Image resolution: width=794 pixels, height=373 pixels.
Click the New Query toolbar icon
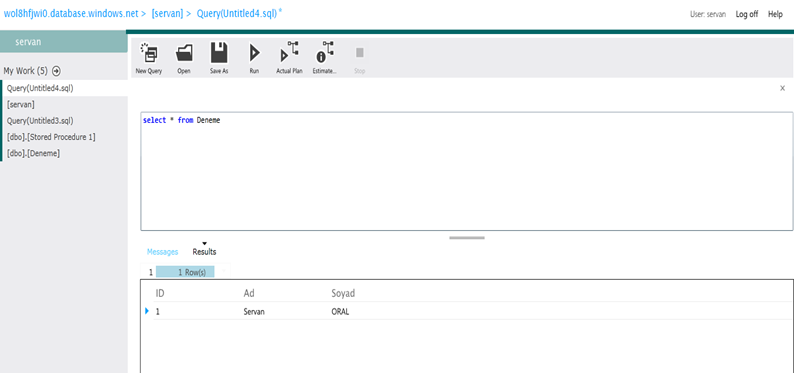click(149, 52)
